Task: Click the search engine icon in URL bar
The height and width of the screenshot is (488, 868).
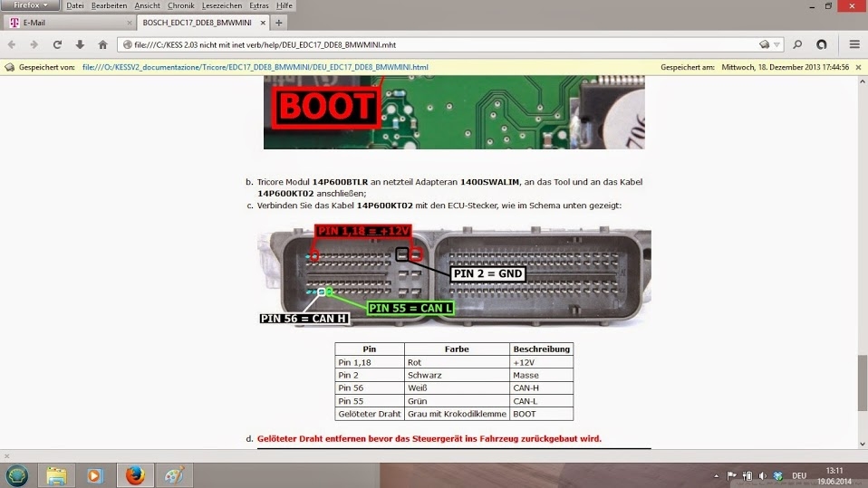Action: tap(765, 45)
